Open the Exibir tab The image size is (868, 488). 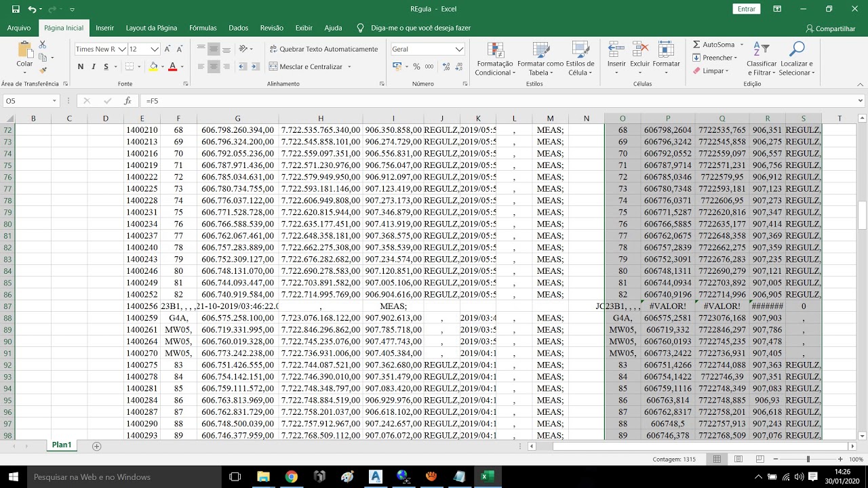click(304, 28)
